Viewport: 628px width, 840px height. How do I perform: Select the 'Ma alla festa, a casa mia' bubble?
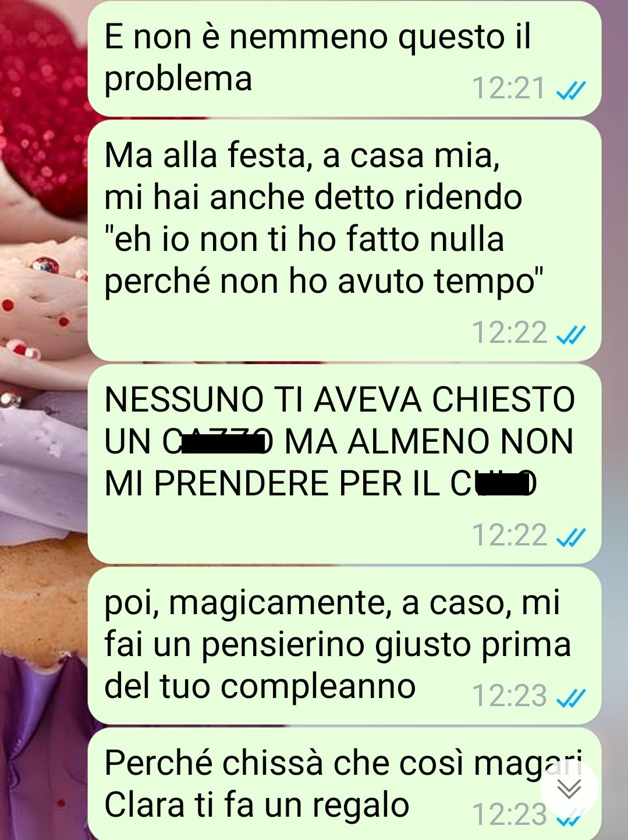click(345, 240)
